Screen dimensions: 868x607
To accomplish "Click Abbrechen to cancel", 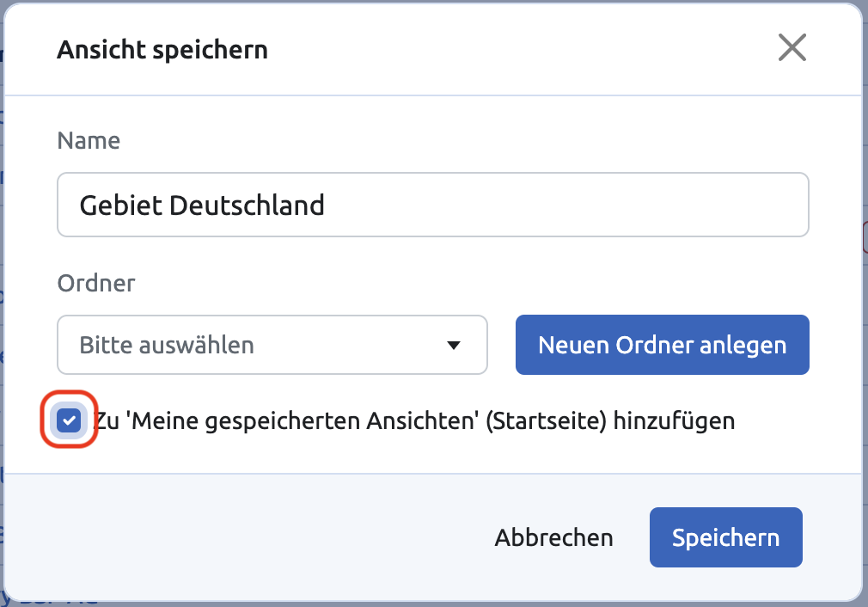I will click(553, 537).
